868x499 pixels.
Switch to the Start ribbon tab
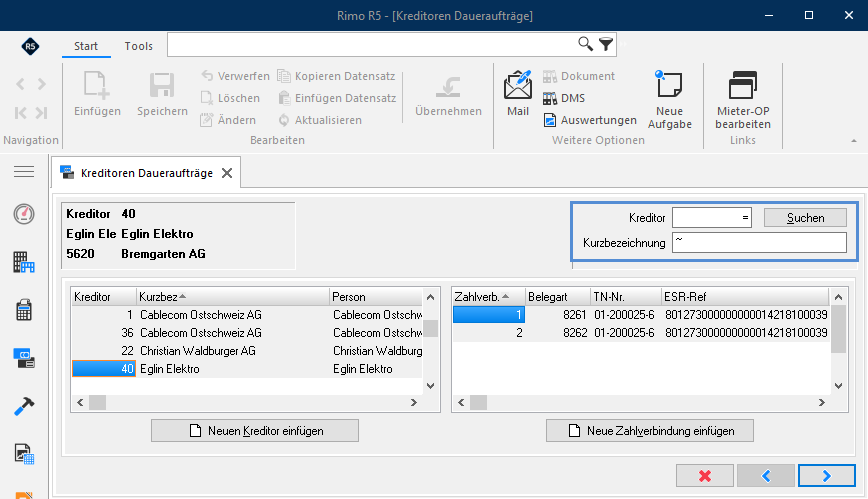click(86, 46)
